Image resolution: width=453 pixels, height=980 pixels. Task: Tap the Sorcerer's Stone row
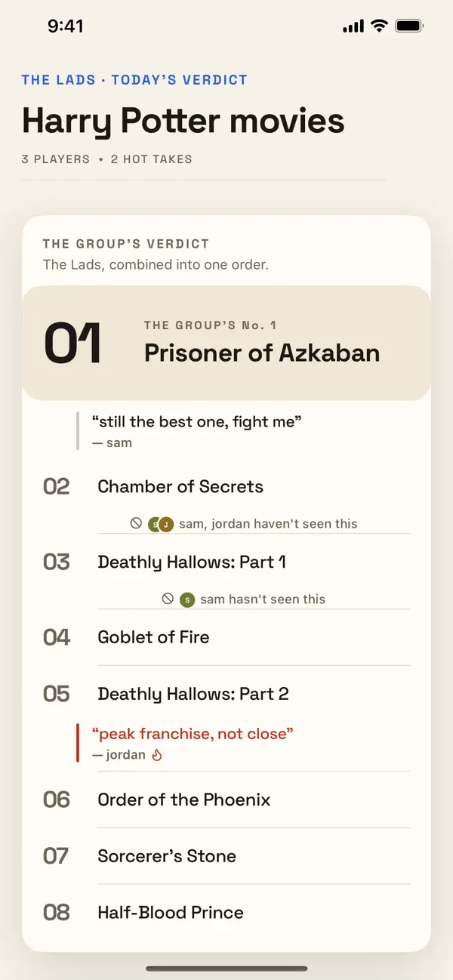tap(226, 856)
